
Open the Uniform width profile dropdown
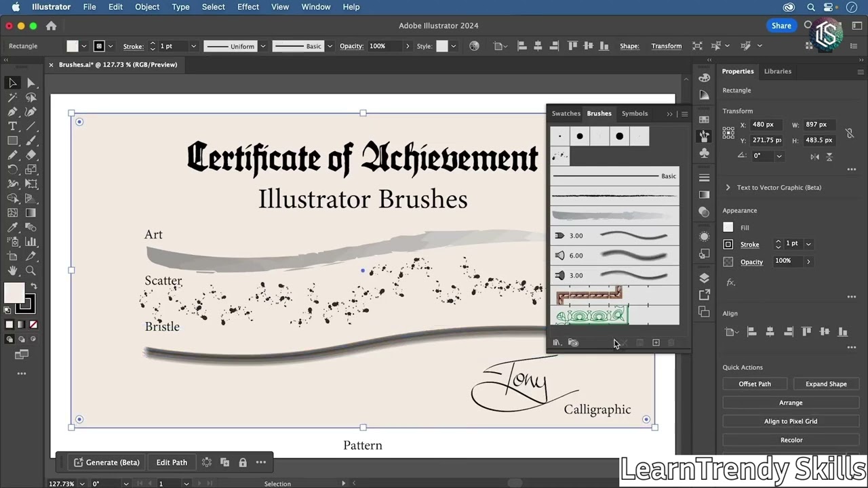(262, 46)
